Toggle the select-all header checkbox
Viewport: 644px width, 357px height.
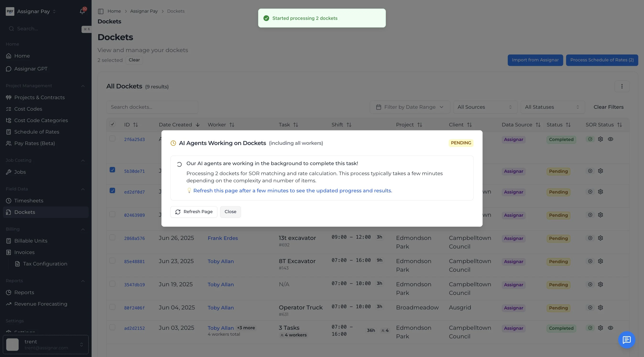click(x=112, y=124)
